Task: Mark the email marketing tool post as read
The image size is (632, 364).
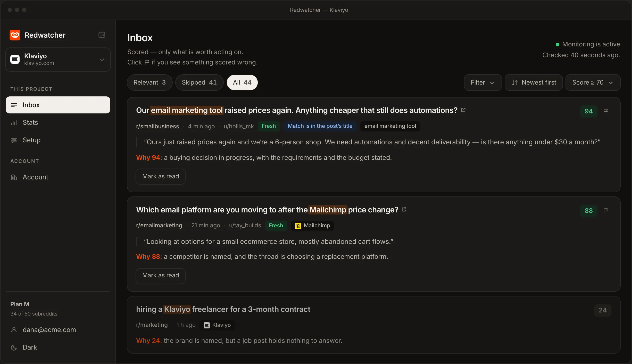Action: click(x=161, y=176)
